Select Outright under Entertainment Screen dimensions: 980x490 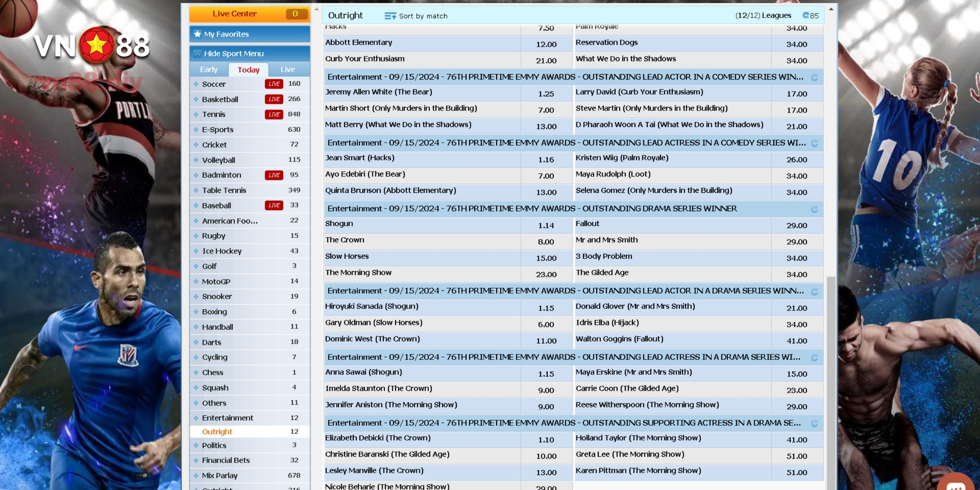coord(250,432)
